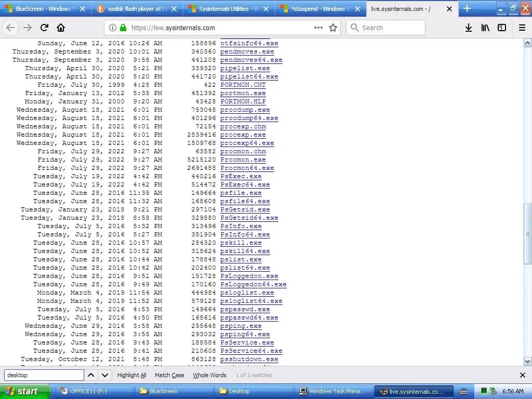Open a new tab with plus
The image size is (532, 399).
467,8
